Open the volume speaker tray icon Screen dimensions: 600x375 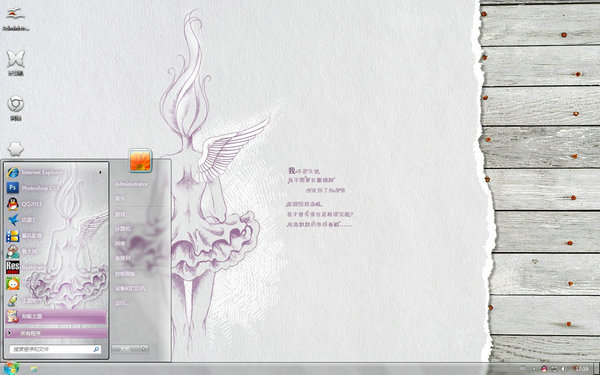(563, 369)
